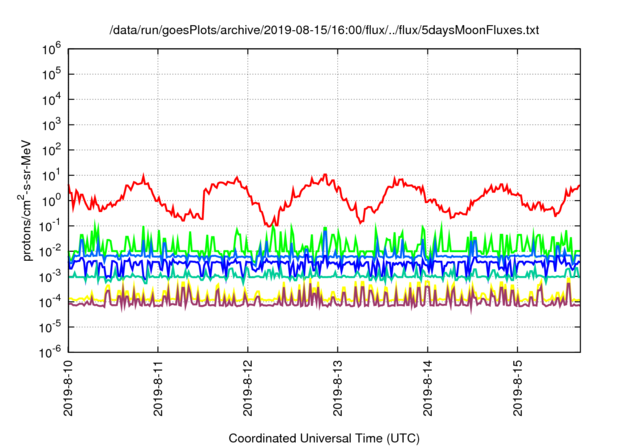Click the 10^0 y-axis tick label

pos(51,201)
